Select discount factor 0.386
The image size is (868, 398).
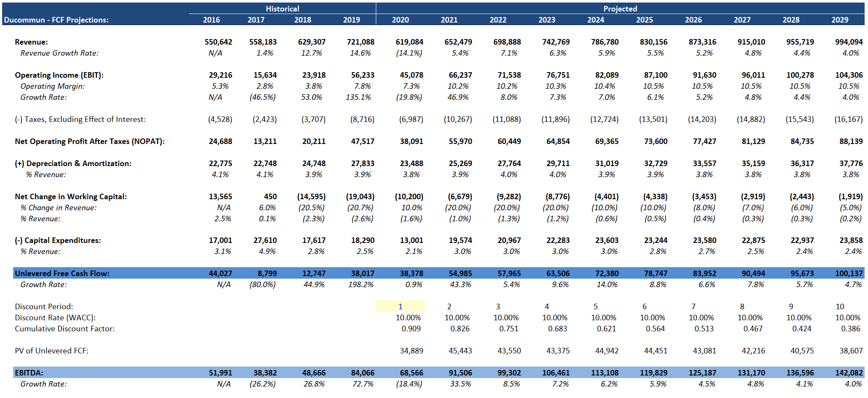pyautogui.click(x=851, y=329)
